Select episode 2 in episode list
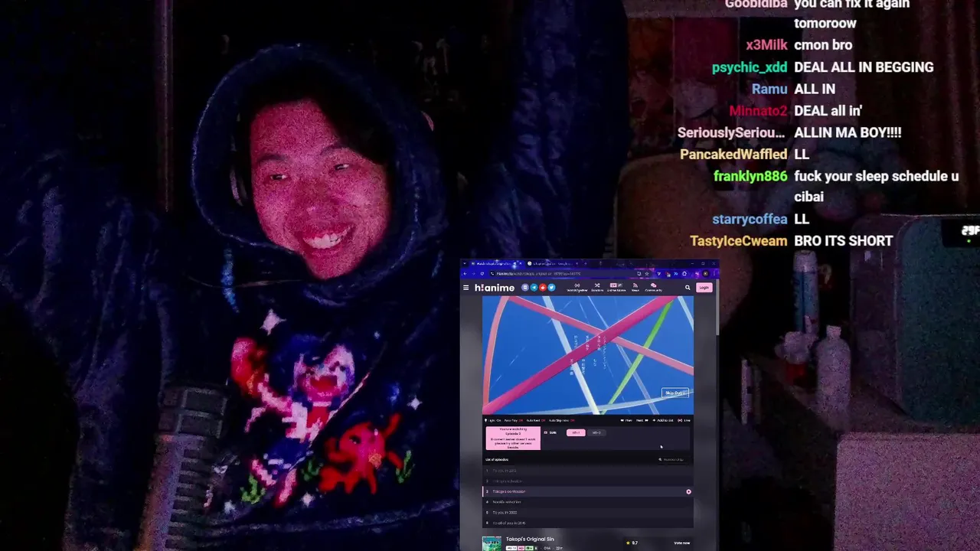The image size is (980, 551). pos(587,481)
